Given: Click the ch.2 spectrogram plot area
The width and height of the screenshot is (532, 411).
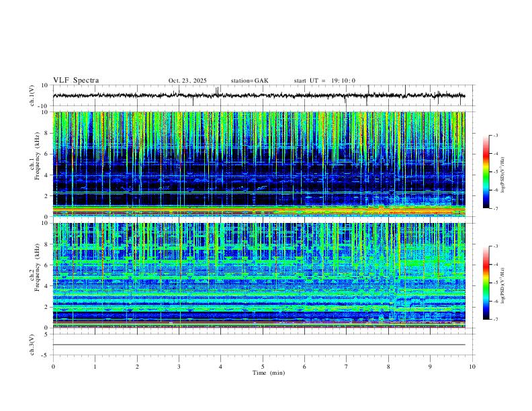Looking at the screenshot, I should point(259,275).
